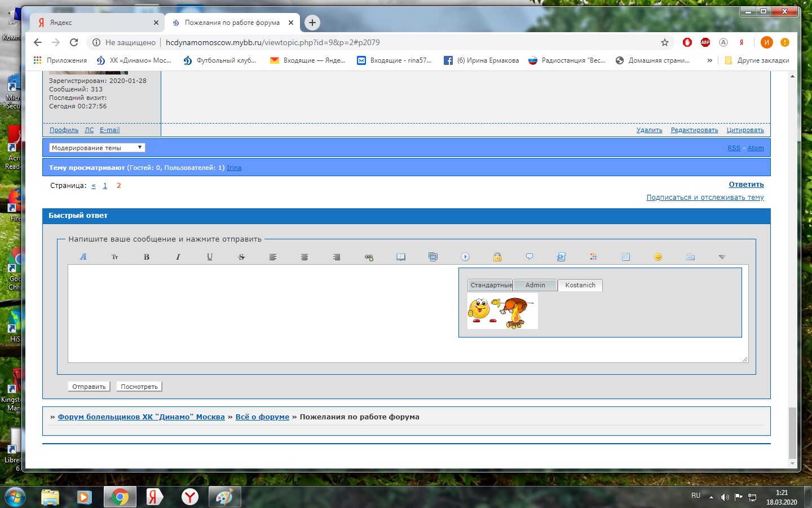
Task: Show hidden bookmarks with chevron button
Action: pyautogui.click(x=709, y=60)
